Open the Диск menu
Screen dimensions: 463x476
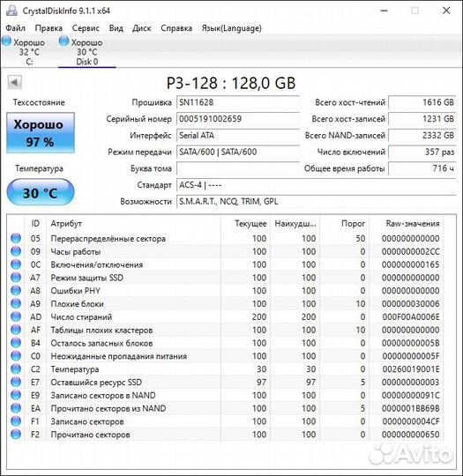142,28
